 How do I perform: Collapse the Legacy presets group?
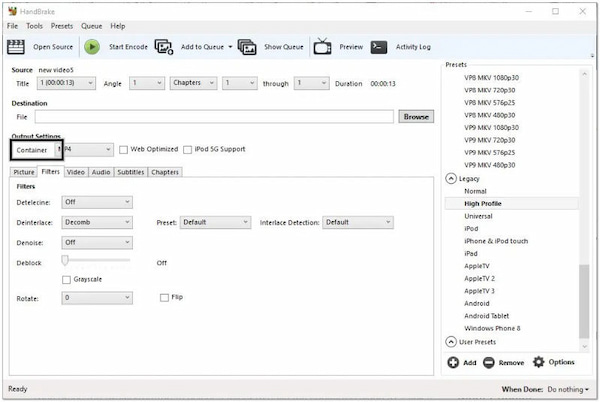tap(451, 179)
